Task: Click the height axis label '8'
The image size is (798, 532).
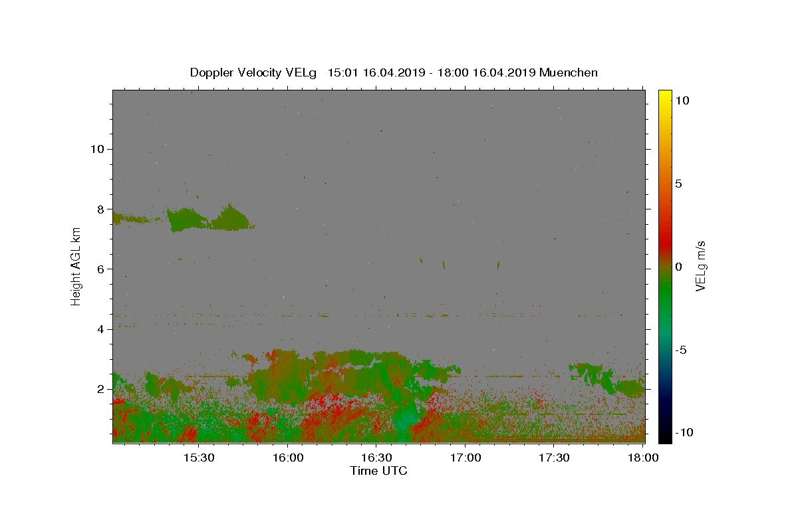Action: 100,209
